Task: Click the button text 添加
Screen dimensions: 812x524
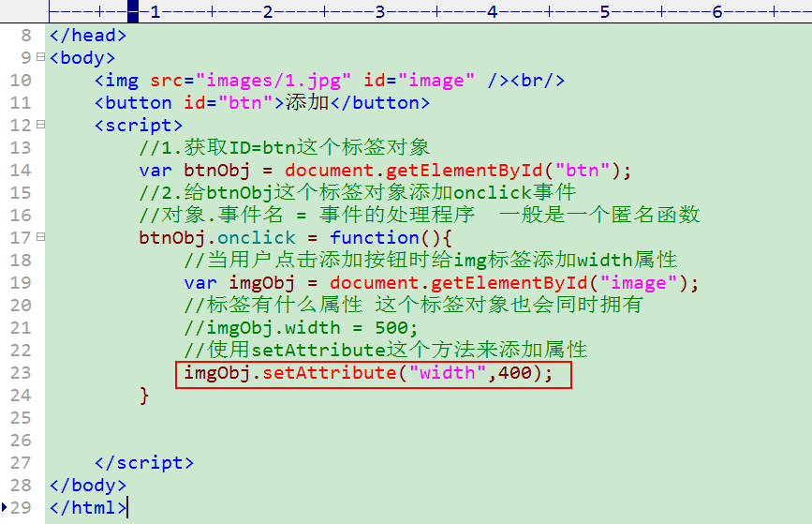Action: click(x=307, y=102)
